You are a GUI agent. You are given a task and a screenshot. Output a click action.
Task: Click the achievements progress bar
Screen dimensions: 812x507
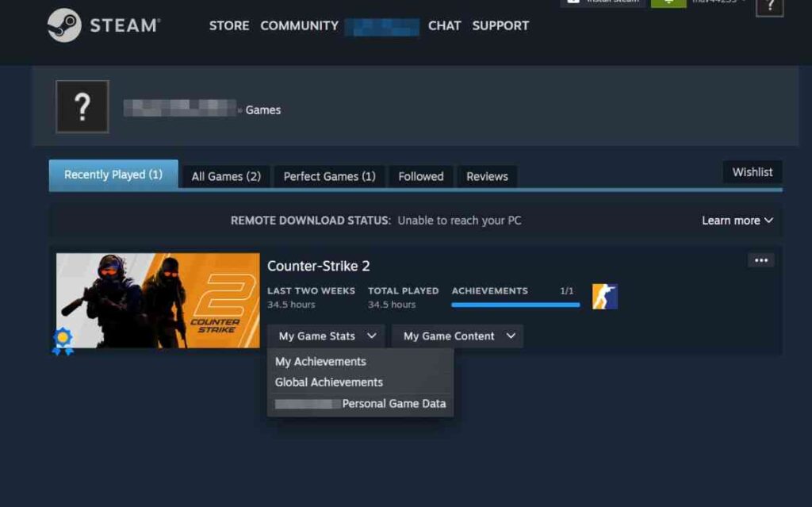click(515, 305)
